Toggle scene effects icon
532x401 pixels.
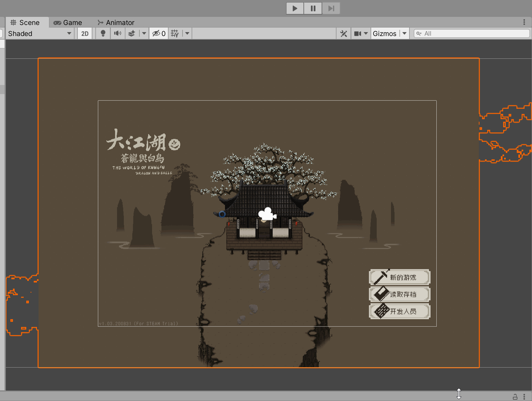[132, 33]
